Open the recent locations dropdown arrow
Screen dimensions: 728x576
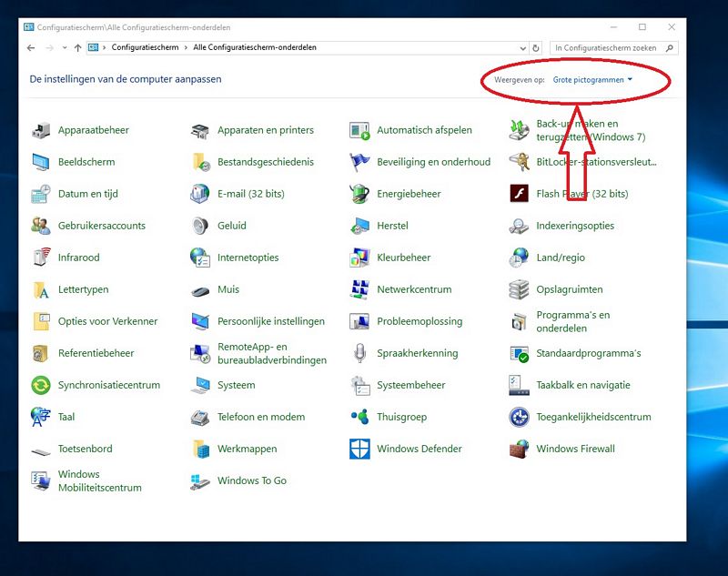tap(65, 47)
